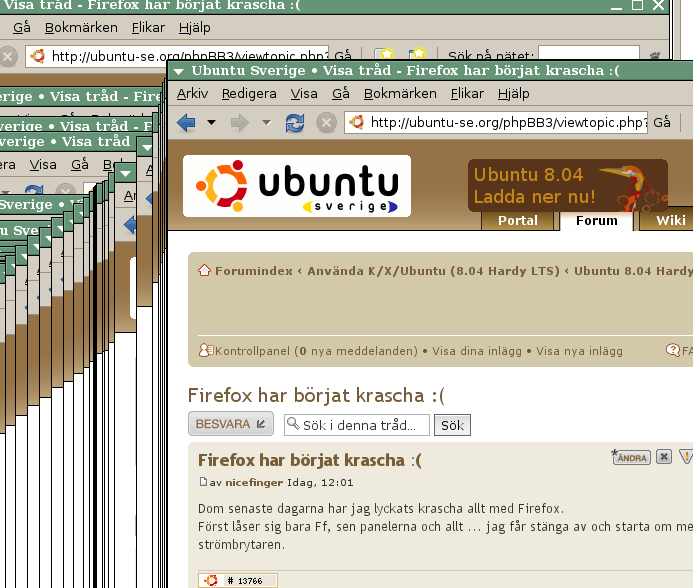The width and height of the screenshot is (693, 588).
Task: Open the Använda K/X/Ubuntu (8.04 Hardy LTS) link
Action: coord(433,271)
